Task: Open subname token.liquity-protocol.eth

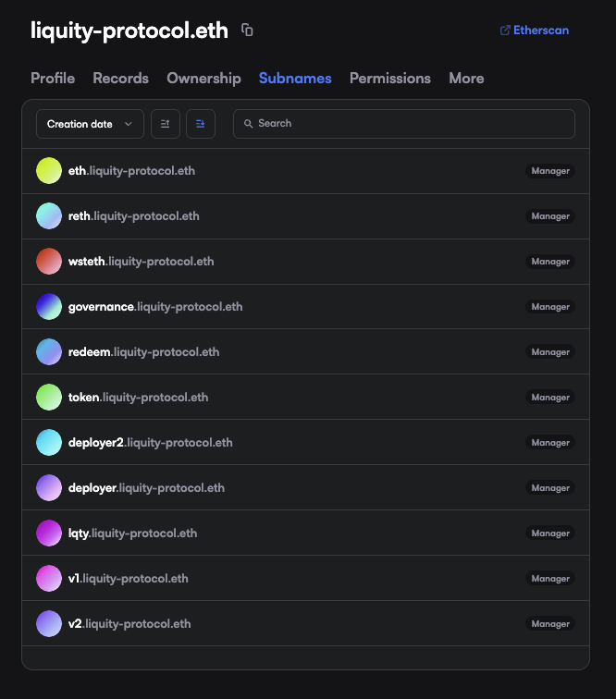Action: [305, 398]
